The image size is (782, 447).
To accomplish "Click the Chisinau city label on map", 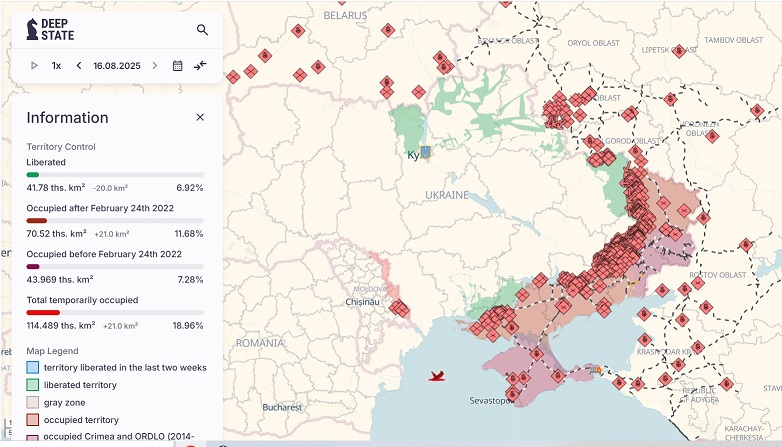I will 364,301.
